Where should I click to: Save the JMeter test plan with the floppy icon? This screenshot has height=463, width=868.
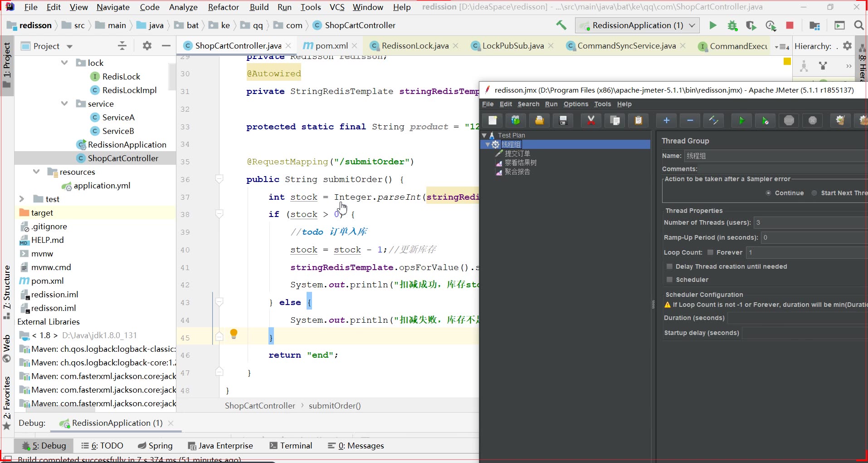(x=563, y=120)
